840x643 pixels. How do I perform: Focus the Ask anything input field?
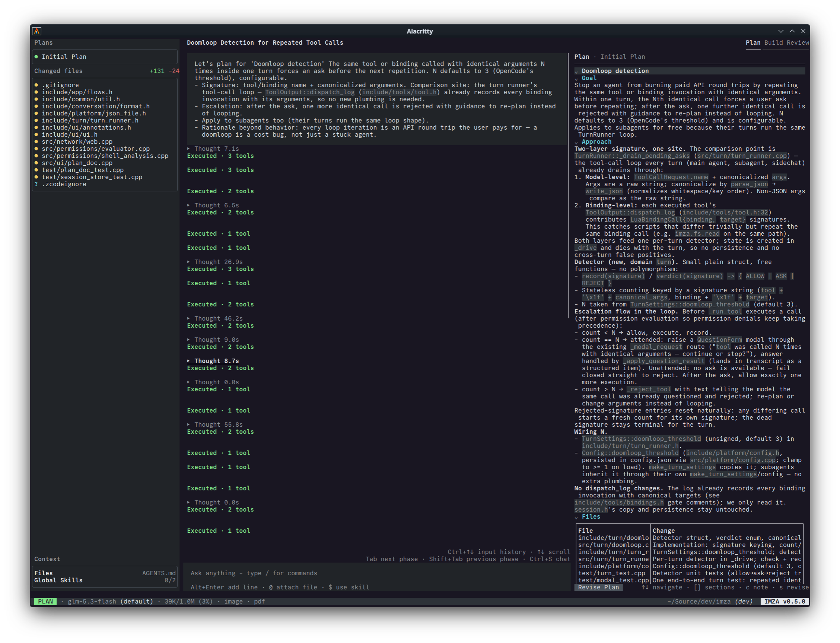click(377, 573)
